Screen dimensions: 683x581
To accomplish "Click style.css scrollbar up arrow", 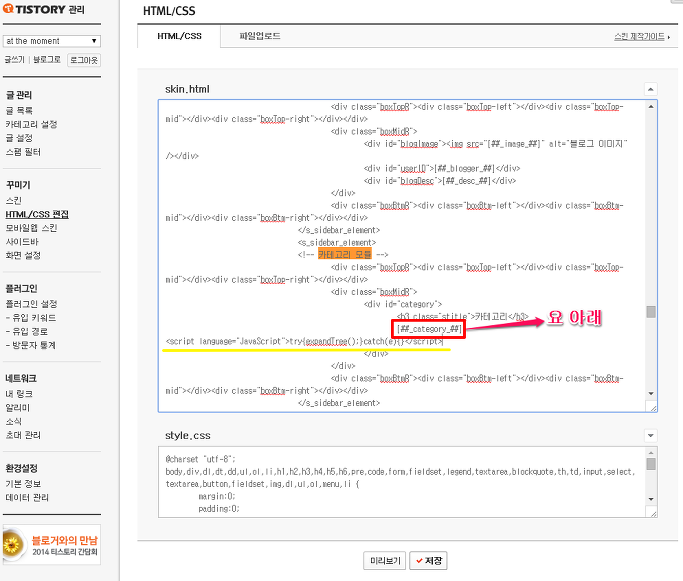I will tap(651, 453).
